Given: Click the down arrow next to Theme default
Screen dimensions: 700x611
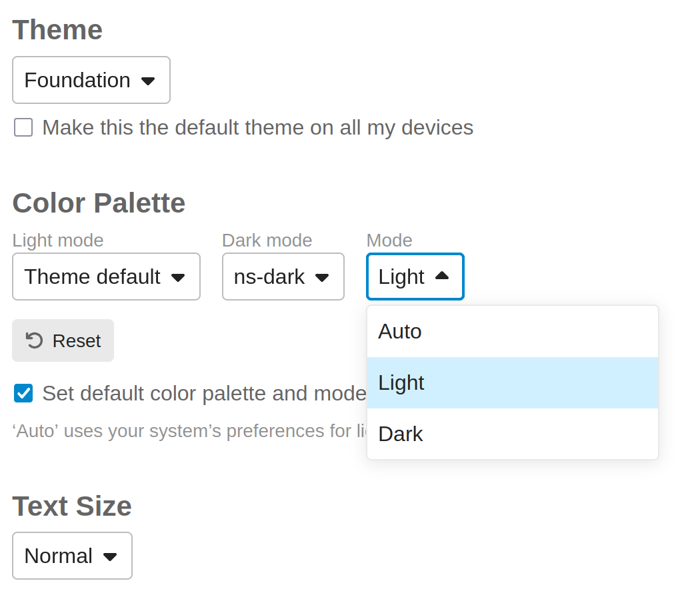Looking at the screenshot, I should pos(178,277).
